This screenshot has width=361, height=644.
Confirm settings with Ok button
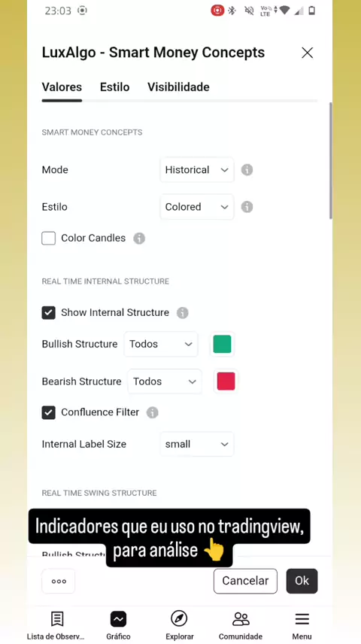click(x=302, y=581)
